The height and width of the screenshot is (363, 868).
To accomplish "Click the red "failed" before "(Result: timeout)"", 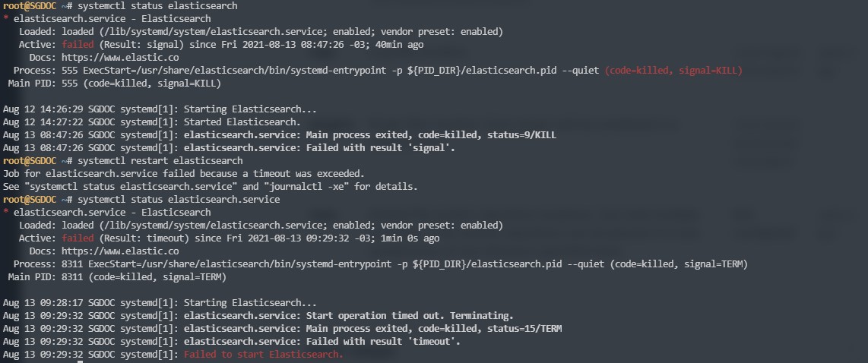I will [x=77, y=238].
